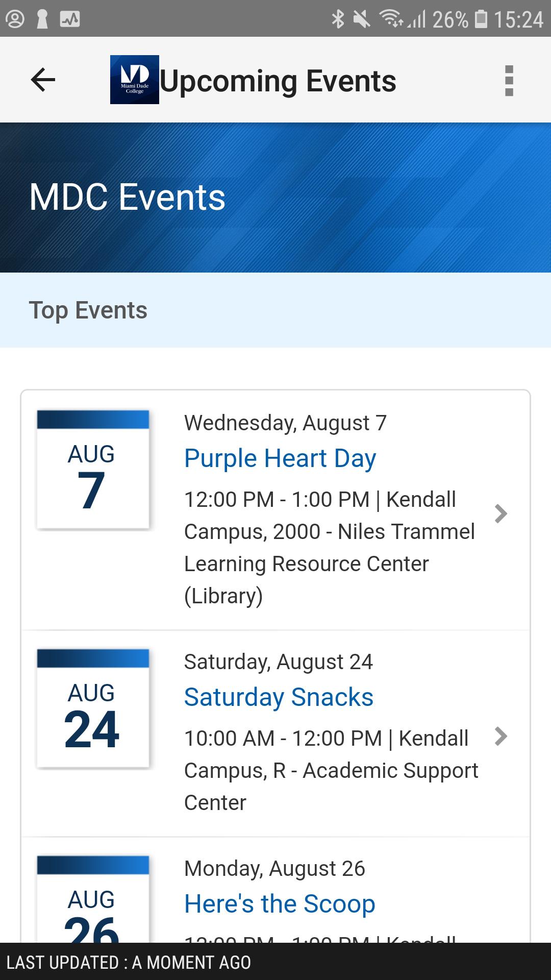551x980 pixels.
Task: Tap the muted sound status icon
Action: click(x=362, y=19)
